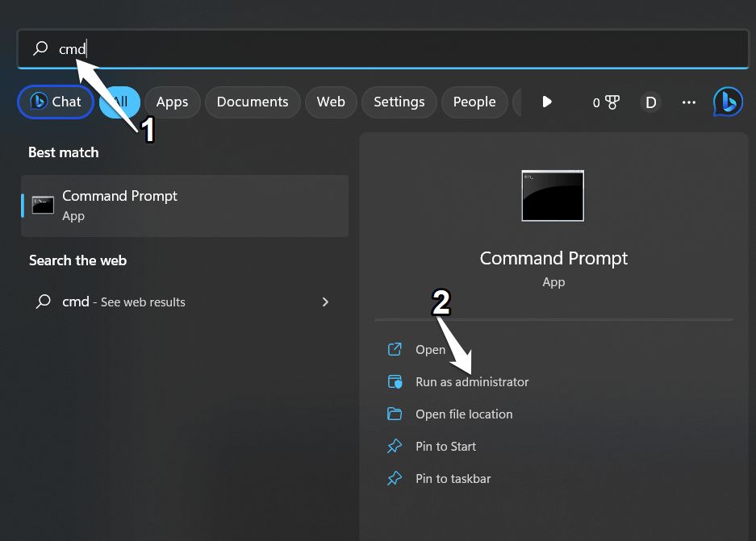Click the Bing Chat icon at top right
Screen dimensions: 756x541
(728, 102)
